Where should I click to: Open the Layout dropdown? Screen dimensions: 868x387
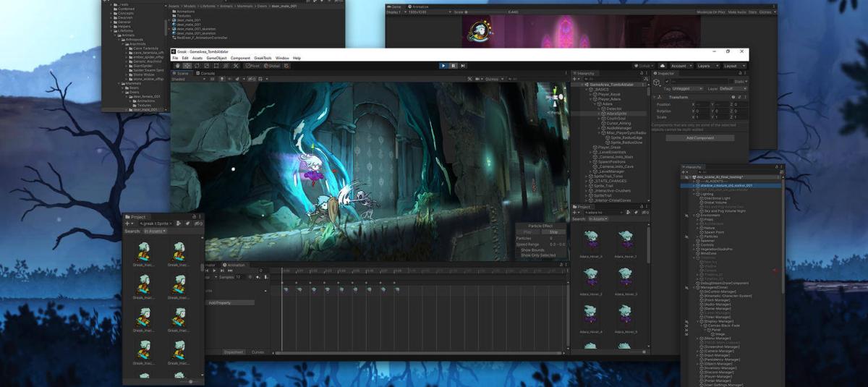[734, 66]
